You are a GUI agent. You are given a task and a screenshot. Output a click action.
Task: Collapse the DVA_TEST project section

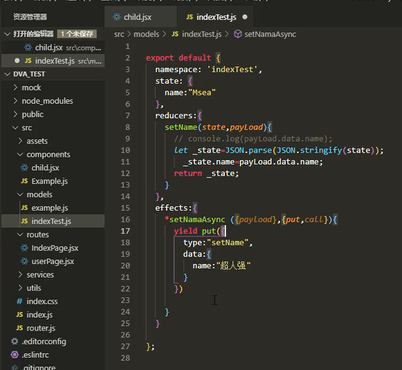(7, 74)
